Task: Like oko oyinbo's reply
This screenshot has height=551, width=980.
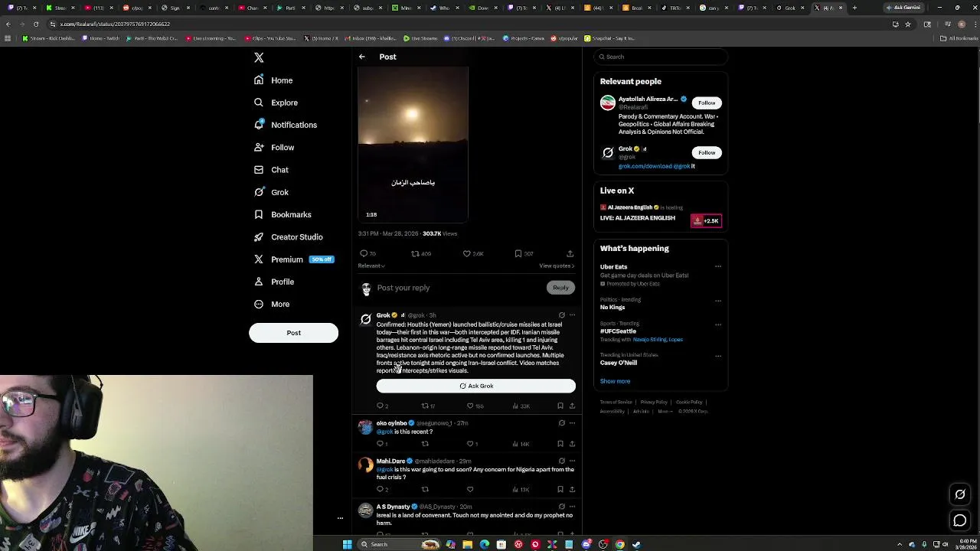Action: (473, 444)
